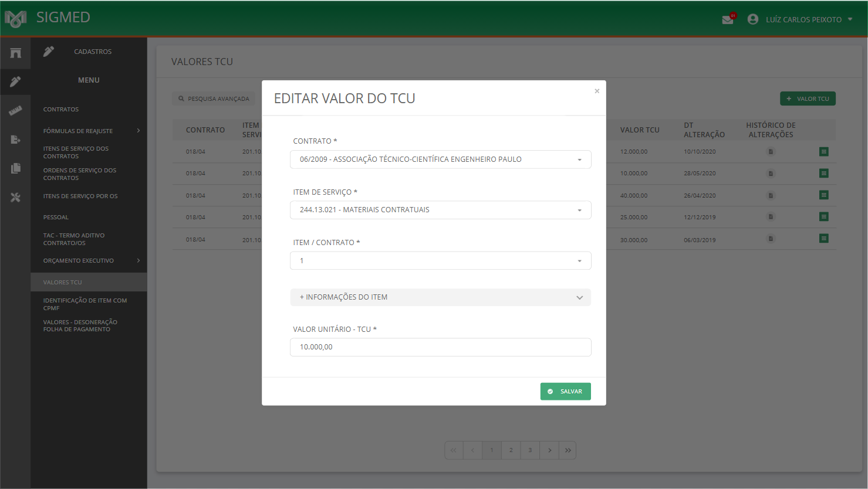Image resolution: width=868 pixels, height=489 pixels.
Task: Click the DT ALTERAÇÃO column header
Action: [x=704, y=130]
